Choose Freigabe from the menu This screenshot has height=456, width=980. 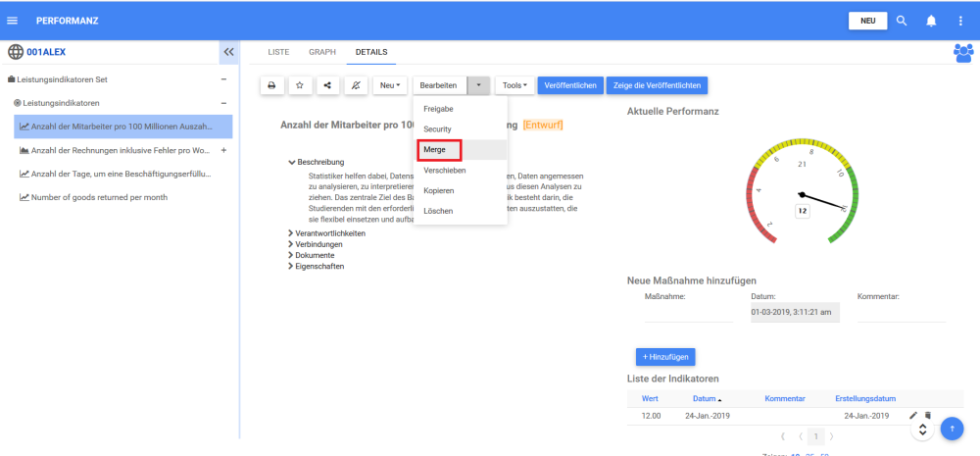(460, 109)
